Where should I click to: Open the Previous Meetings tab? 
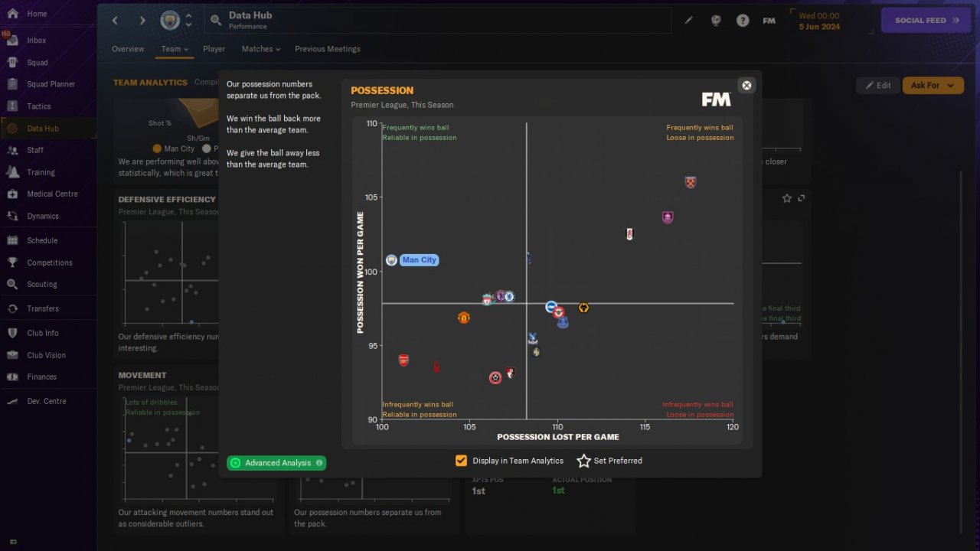[x=328, y=49]
